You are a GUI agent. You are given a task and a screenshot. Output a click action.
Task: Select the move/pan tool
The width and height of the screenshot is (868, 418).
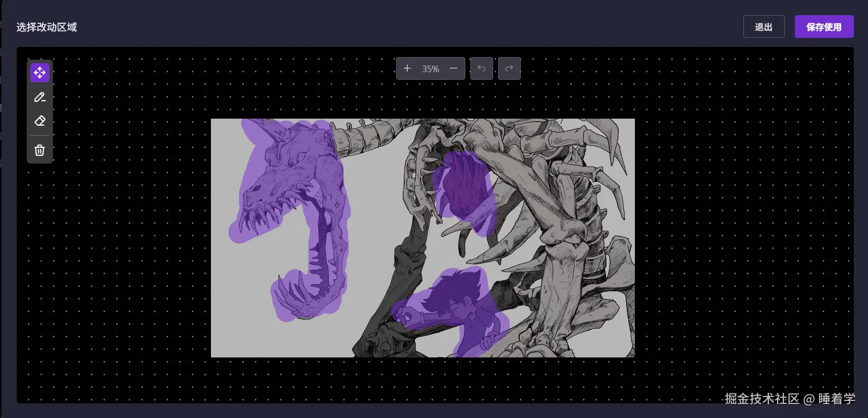coord(40,73)
